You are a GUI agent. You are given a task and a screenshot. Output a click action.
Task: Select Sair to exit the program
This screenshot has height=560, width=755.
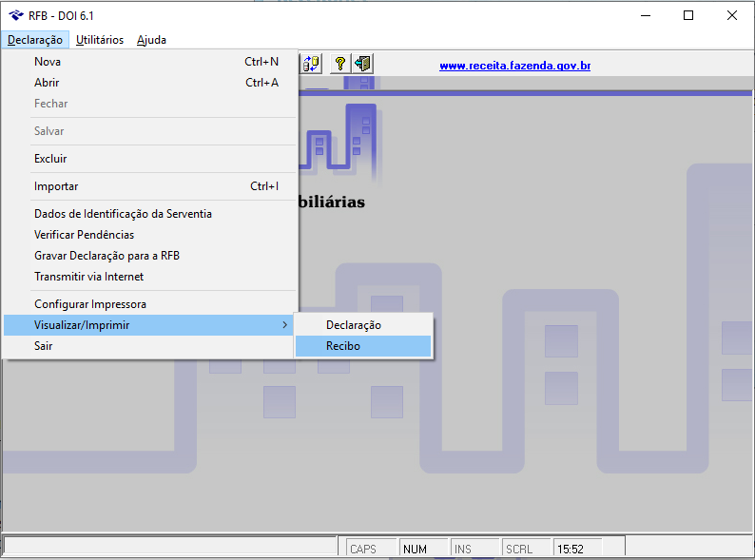coord(149,346)
